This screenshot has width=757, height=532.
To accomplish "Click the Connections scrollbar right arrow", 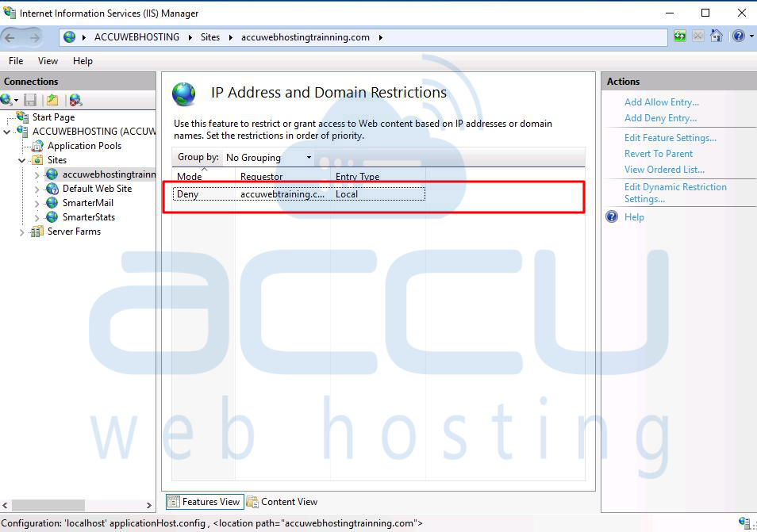I will 148,506.
